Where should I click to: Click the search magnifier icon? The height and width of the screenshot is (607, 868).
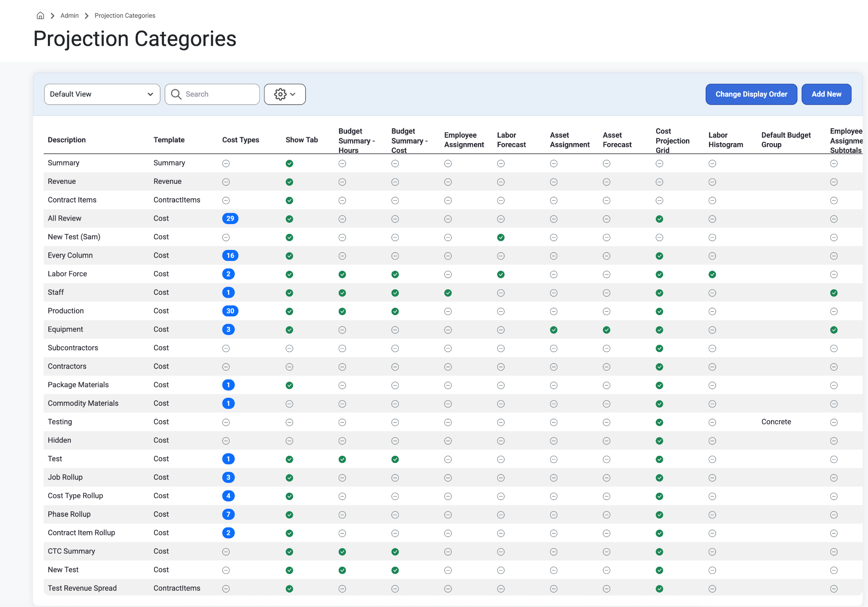tap(176, 94)
